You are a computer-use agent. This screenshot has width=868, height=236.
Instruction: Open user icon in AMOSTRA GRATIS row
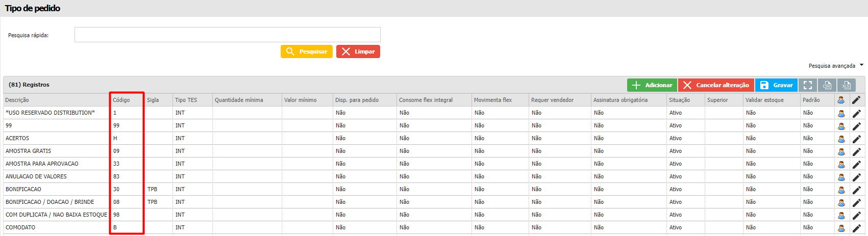[841, 151]
